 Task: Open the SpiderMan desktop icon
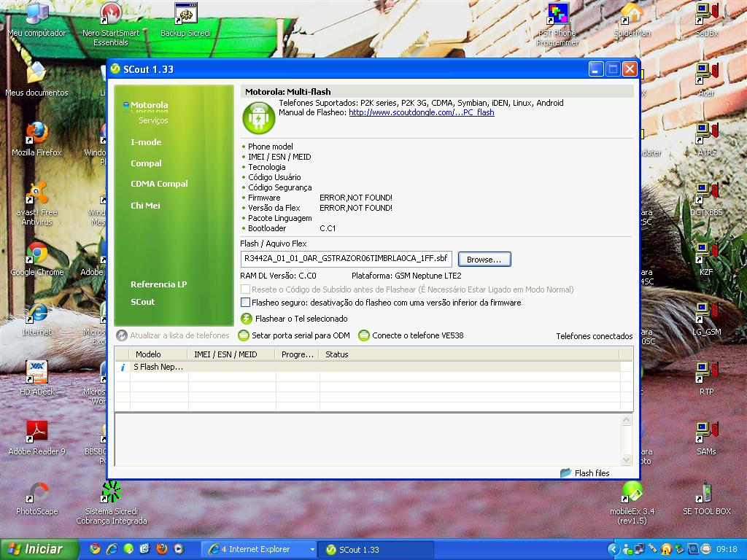[632, 20]
